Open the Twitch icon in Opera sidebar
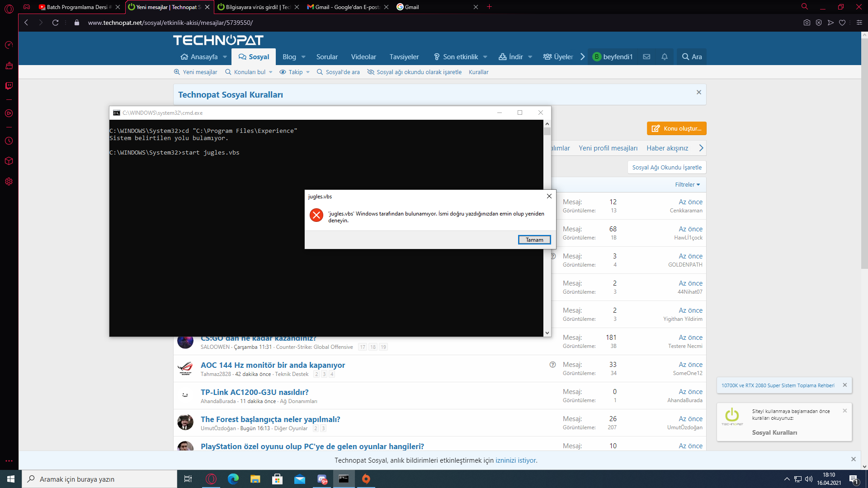This screenshot has width=868, height=488. pyautogui.click(x=9, y=86)
